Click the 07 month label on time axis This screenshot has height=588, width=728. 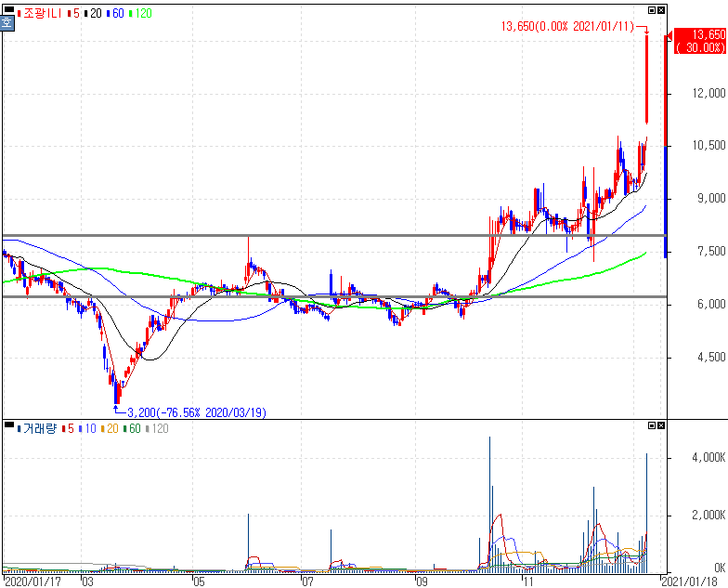coord(307,581)
